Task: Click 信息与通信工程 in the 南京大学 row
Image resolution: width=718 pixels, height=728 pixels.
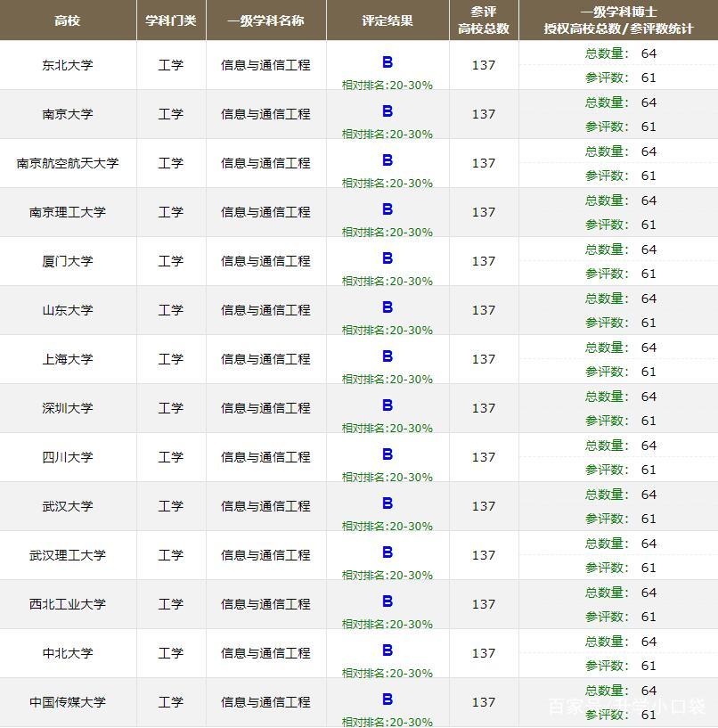Action: (265, 114)
